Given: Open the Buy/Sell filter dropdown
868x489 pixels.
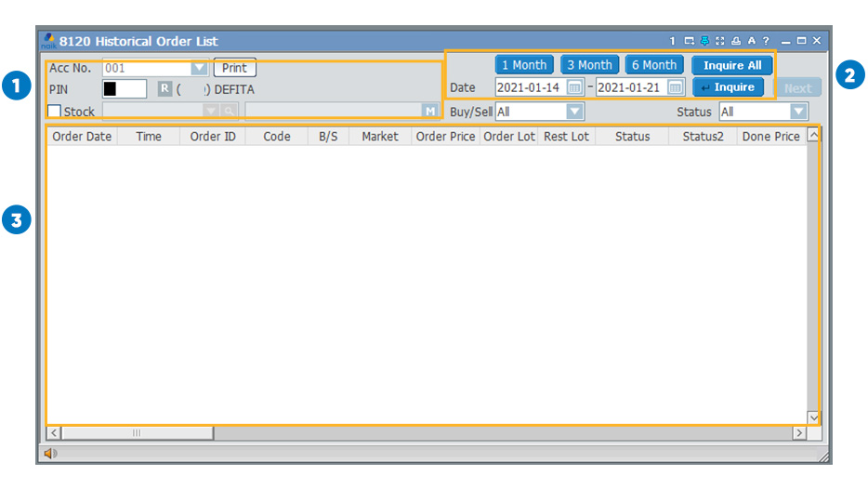Looking at the screenshot, I should point(575,112).
